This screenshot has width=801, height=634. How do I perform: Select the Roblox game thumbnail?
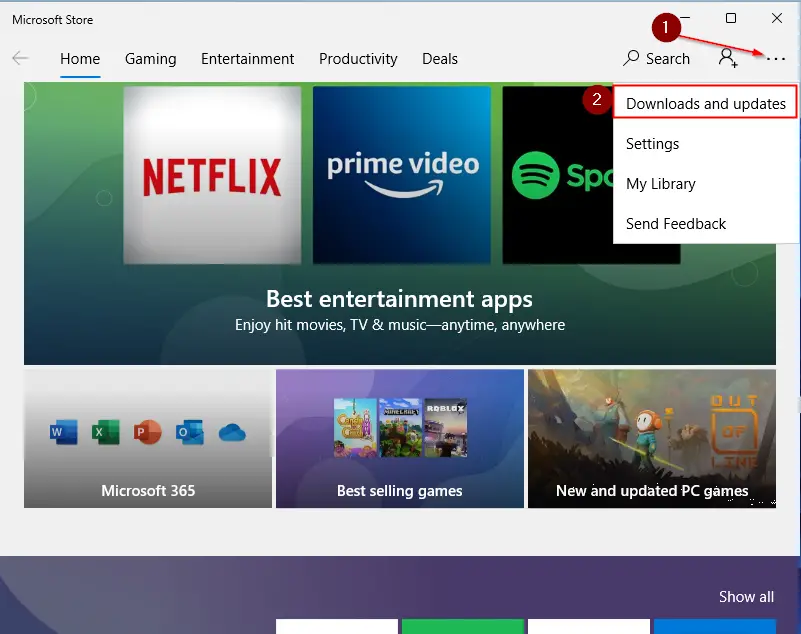(445, 428)
